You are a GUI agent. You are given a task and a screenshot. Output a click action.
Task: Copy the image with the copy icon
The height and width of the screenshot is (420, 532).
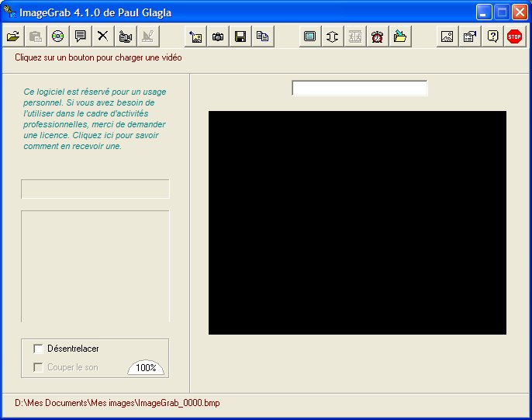[263, 36]
